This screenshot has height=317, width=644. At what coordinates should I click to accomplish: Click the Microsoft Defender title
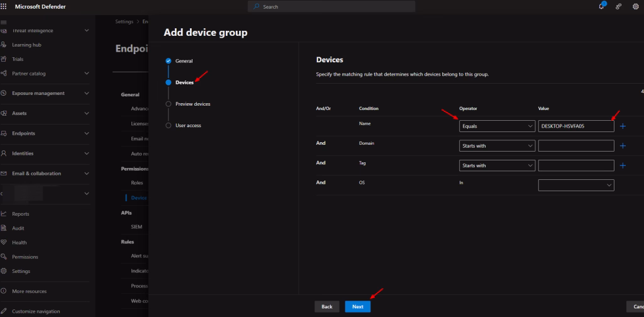(40, 6)
